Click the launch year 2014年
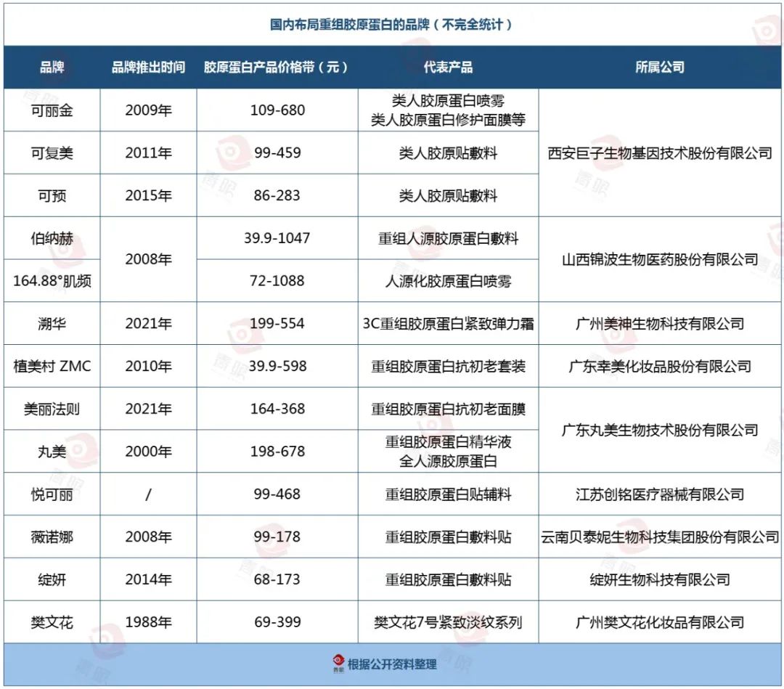The image size is (784, 689). (x=149, y=579)
